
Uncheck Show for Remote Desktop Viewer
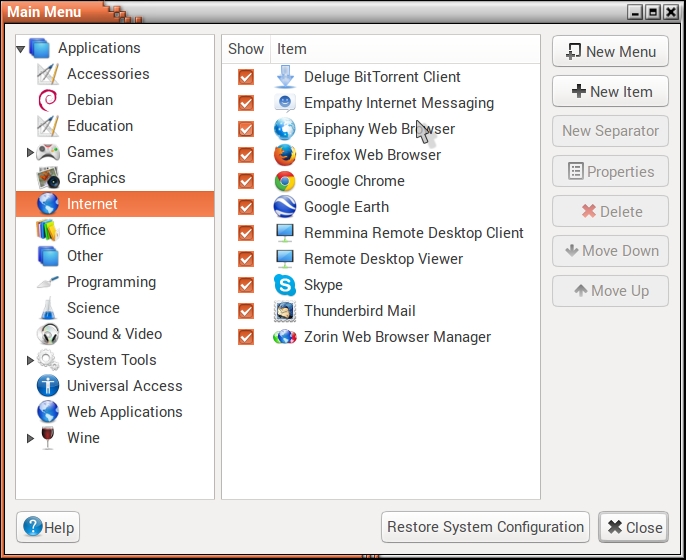point(246,259)
